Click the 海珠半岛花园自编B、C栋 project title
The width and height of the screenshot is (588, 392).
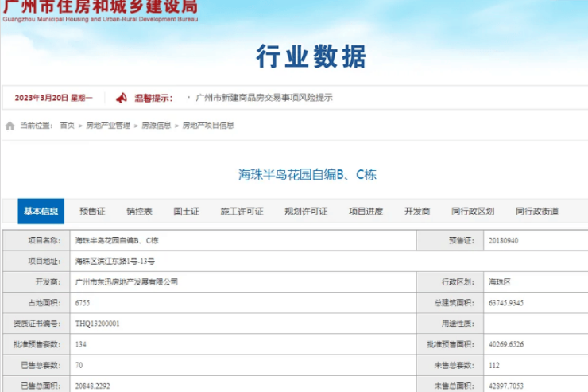pyautogui.click(x=308, y=174)
